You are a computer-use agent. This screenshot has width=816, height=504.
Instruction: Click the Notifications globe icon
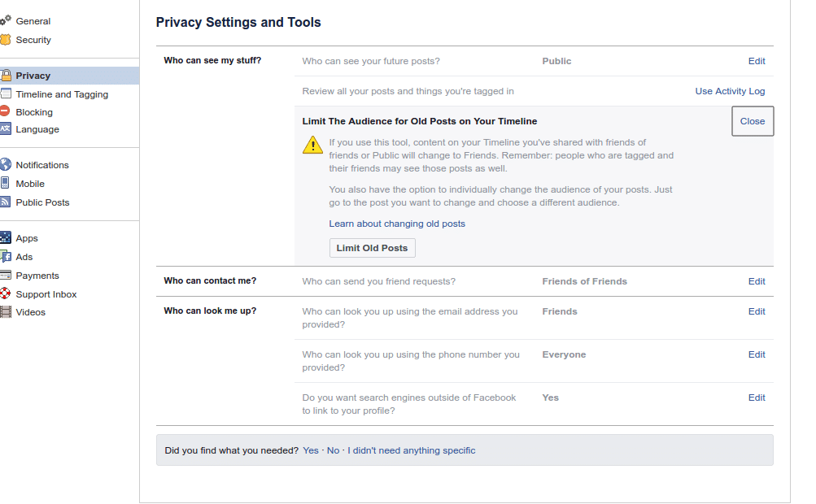[x=5, y=164]
